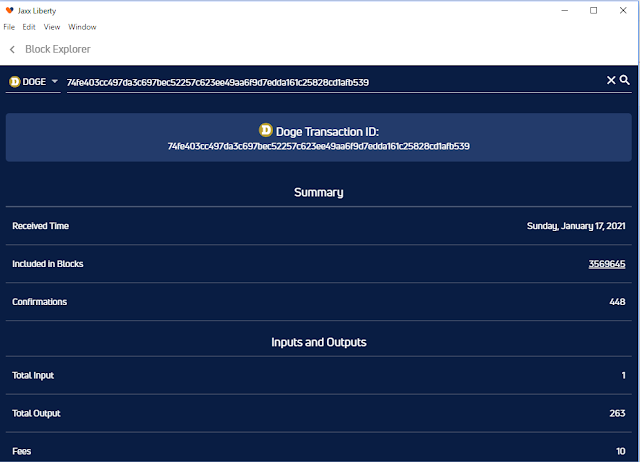Open the Window menu
The width and height of the screenshot is (640, 462).
click(82, 27)
